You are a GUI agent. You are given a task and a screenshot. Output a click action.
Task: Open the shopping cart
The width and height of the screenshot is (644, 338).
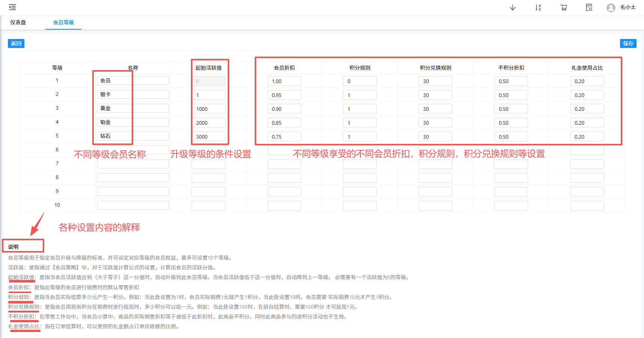tap(563, 7)
